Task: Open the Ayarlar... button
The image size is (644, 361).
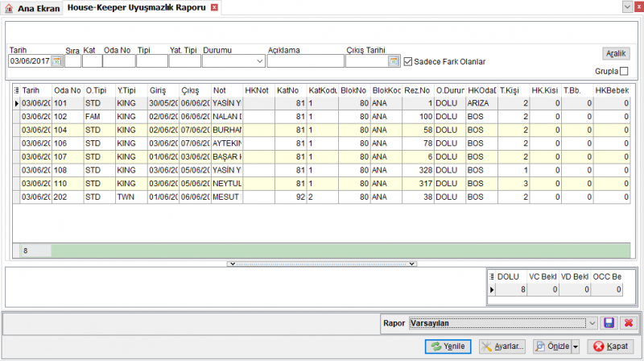Action: 502,346
